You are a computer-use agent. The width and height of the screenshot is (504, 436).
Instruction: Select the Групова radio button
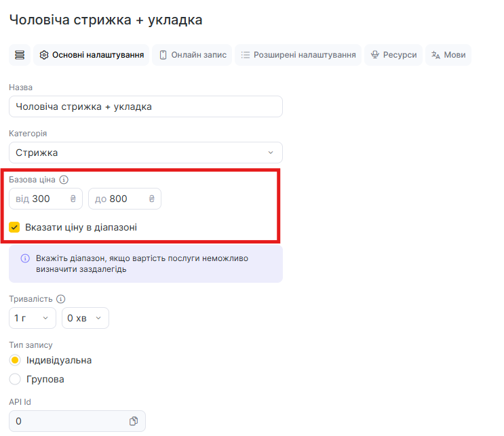tap(15, 379)
